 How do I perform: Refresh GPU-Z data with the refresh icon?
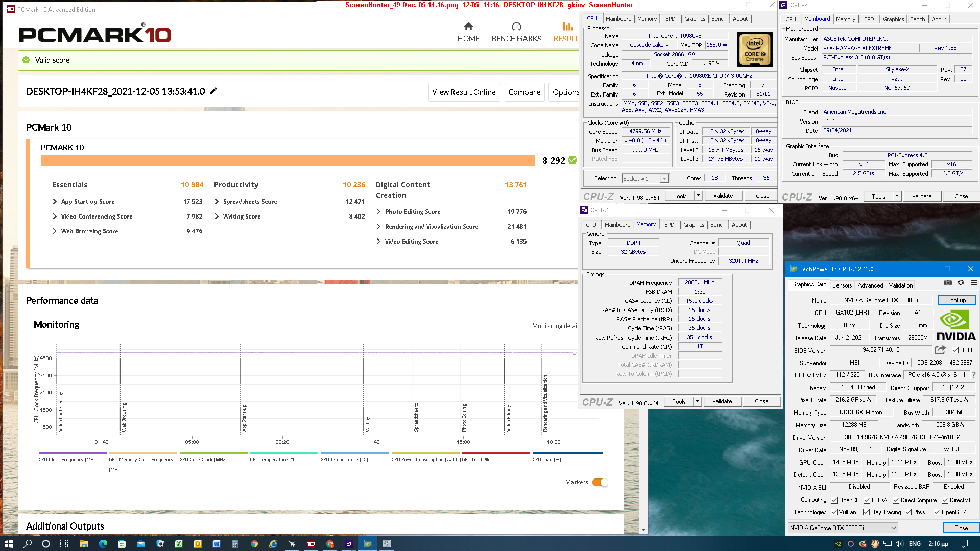point(961,283)
